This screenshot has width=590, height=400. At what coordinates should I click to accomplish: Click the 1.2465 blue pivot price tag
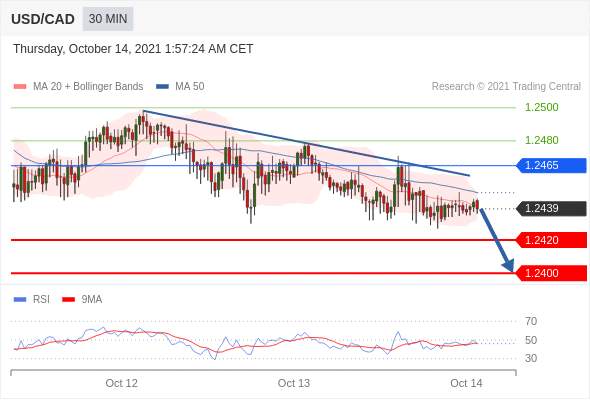[x=551, y=165]
